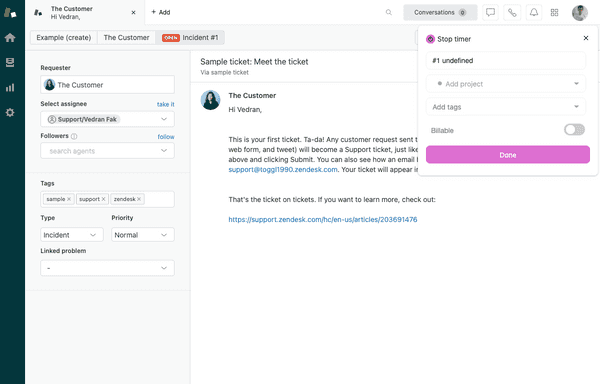Toggle the Billable switch
Screen dimensions: 600x384
574,130
